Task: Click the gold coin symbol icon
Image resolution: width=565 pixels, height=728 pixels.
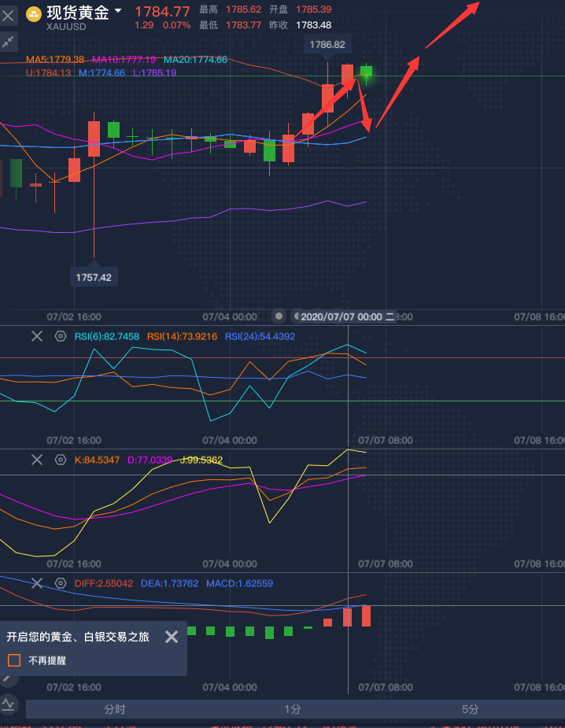Action: pyautogui.click(x=34, y=14)
